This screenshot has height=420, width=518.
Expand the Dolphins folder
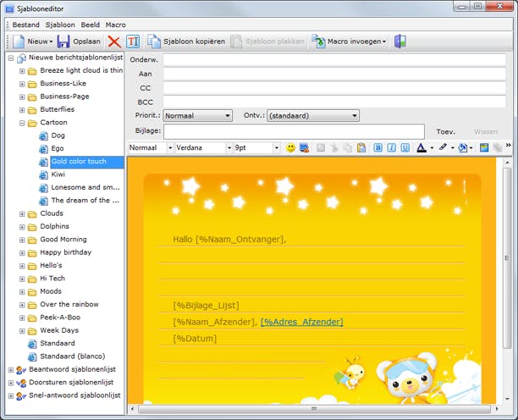22,226
